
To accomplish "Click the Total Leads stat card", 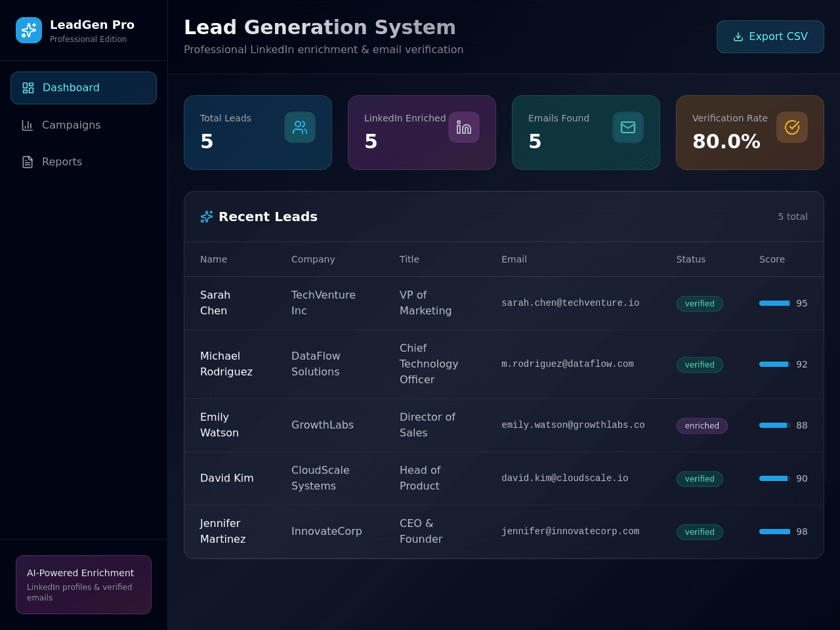I will 258,133.
